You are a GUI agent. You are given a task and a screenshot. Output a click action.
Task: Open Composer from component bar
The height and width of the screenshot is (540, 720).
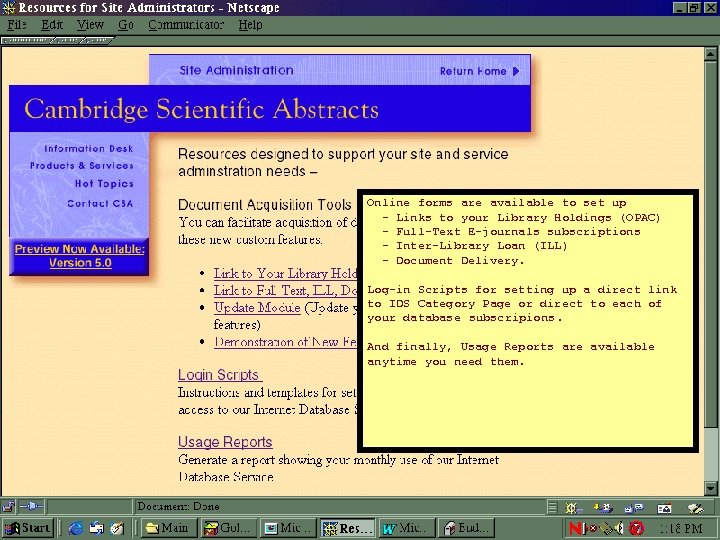pos(695,507)
